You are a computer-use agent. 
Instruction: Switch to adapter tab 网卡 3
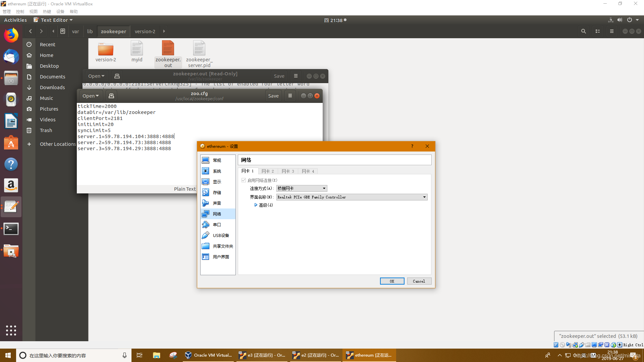coord(288,171)
